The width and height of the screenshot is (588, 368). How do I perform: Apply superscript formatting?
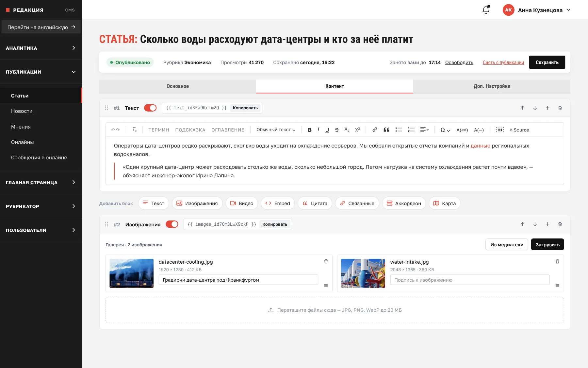click(x=357, y=130)
